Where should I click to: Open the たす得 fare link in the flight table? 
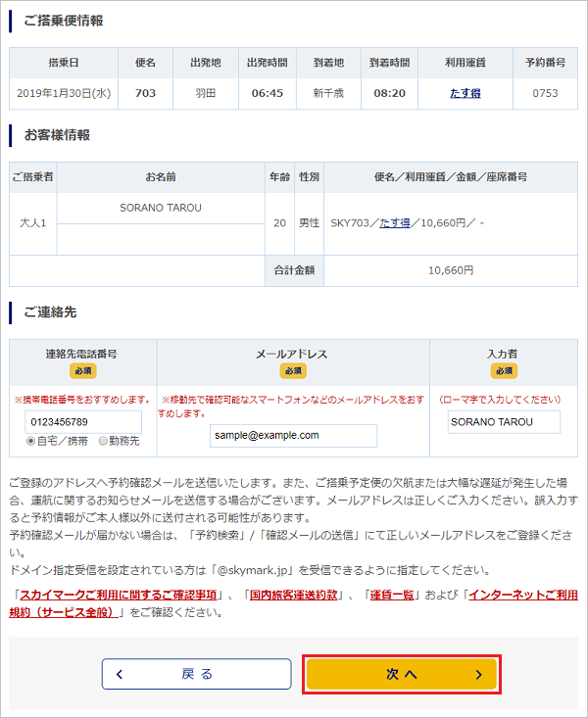tap(465, 94)
